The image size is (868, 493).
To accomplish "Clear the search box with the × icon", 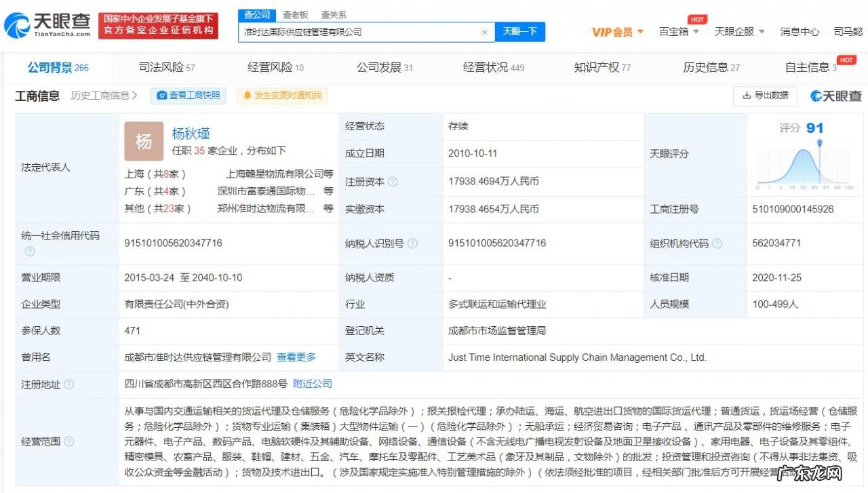I will 484,32.
